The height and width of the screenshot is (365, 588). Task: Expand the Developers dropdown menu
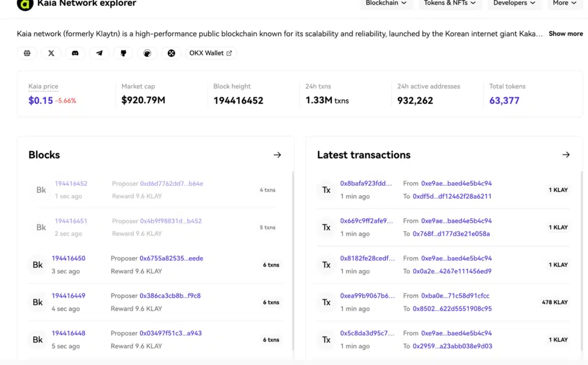pos(514,3)
